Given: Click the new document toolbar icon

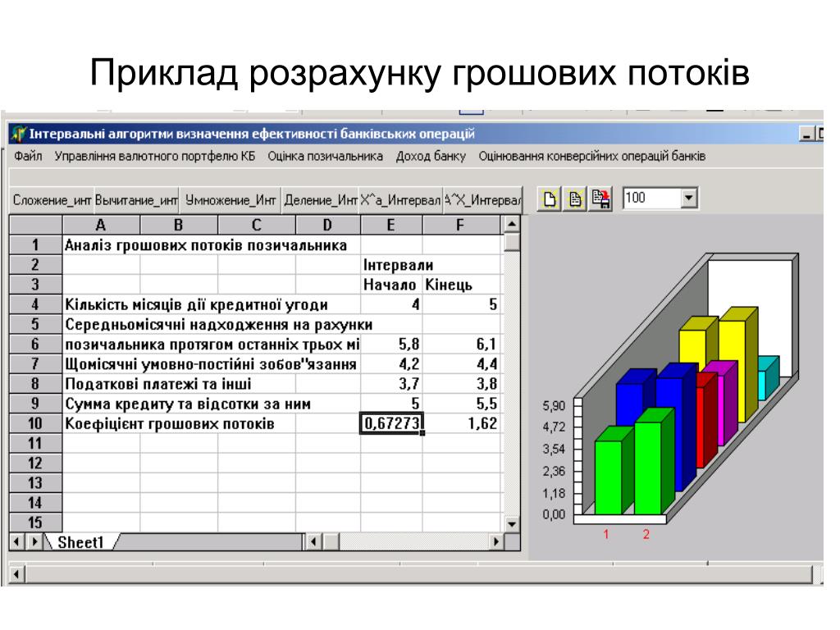Looking at the screenshot, I should (550, 199).
